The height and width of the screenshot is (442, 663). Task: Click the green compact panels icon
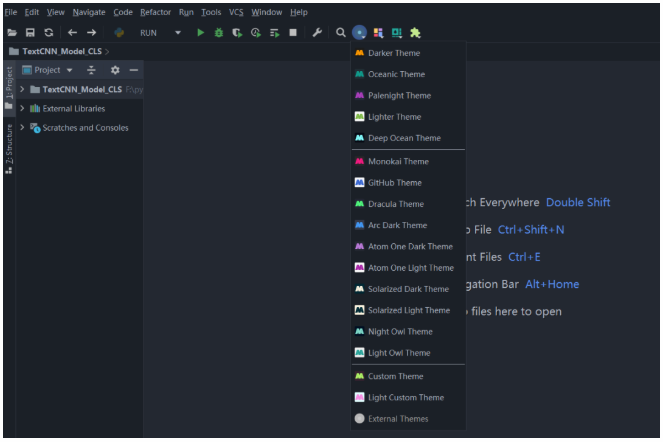397,33
